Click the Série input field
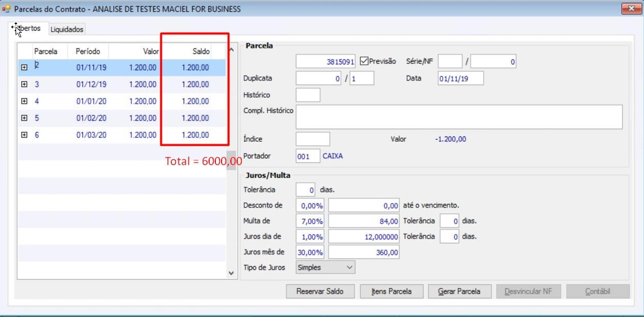 [x=450, y=61]
